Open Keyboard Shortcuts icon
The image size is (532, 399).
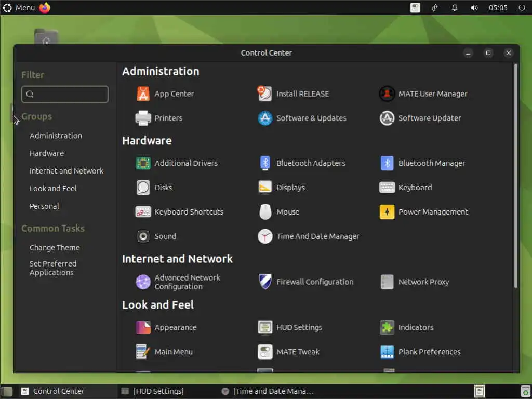click(143, 212)
